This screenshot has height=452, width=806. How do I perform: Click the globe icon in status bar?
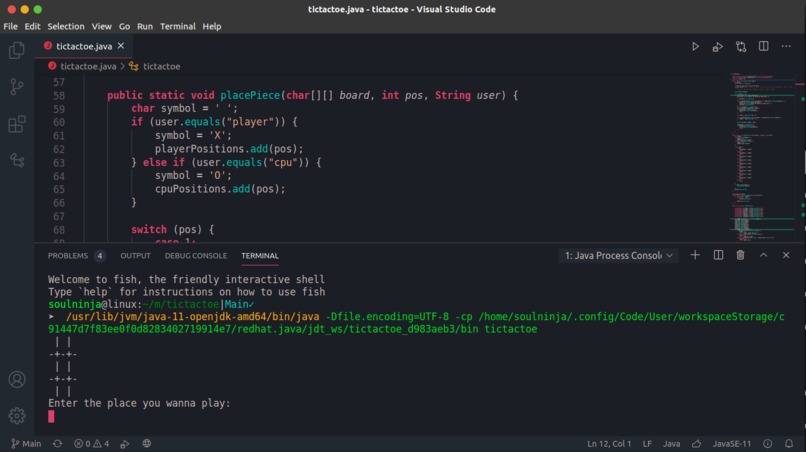click(146, 443)
